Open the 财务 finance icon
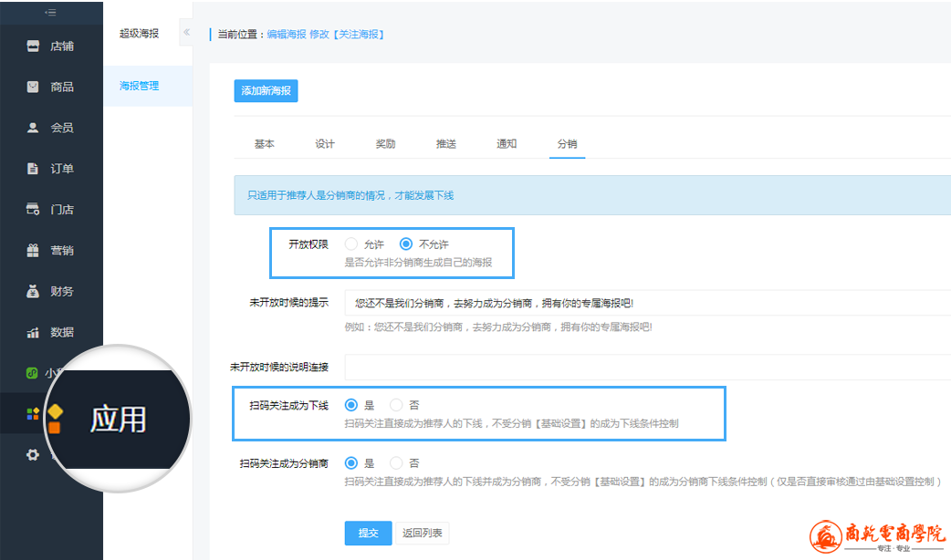 33,292
